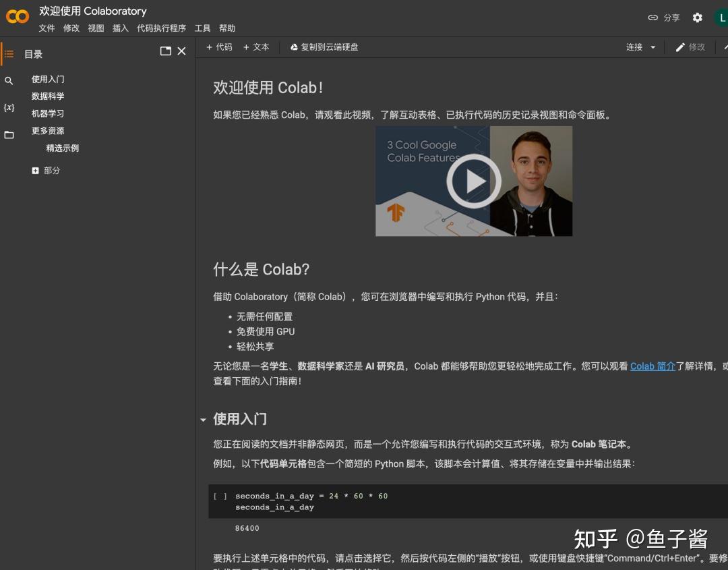This screenshot has height=570, width=728.
Task: Open the files folder sidebar icon
Action: [9, 135]
